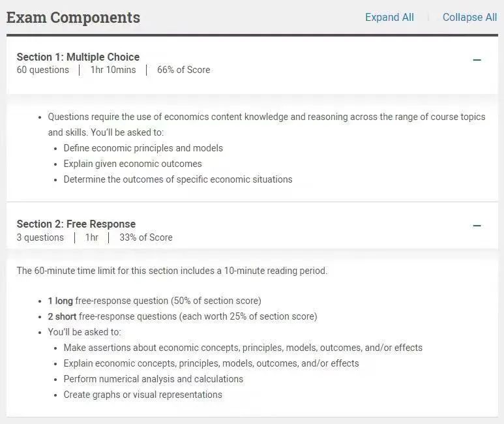Click the 10-minute reading period sentence
Image resolution: width=504 pixels, height=424 pixels.
point(172,271)
